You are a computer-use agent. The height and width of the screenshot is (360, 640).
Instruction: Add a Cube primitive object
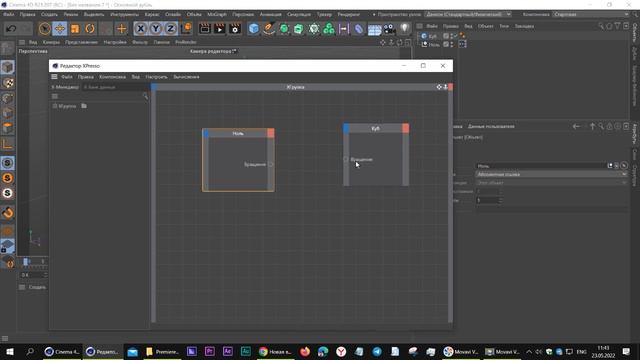[x=253, y=29]
